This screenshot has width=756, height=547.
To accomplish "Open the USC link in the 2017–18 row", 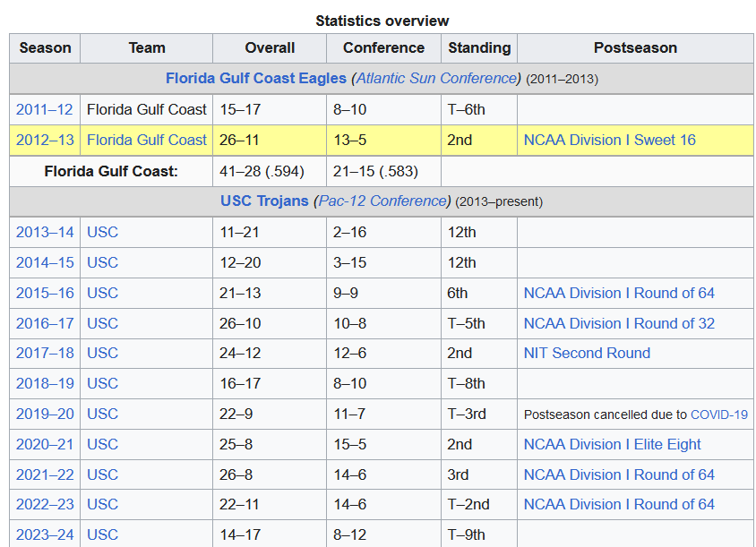I will pyautogui.click(x=102, y=353).
